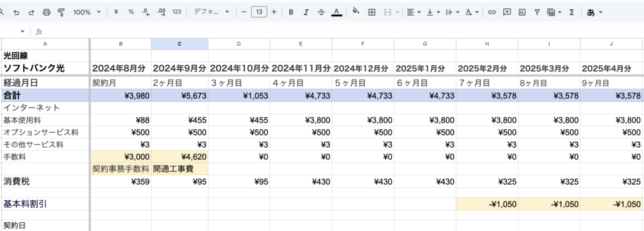The image size is (644, 231).
Task: Click the print icon
Action: click(47, 13)
